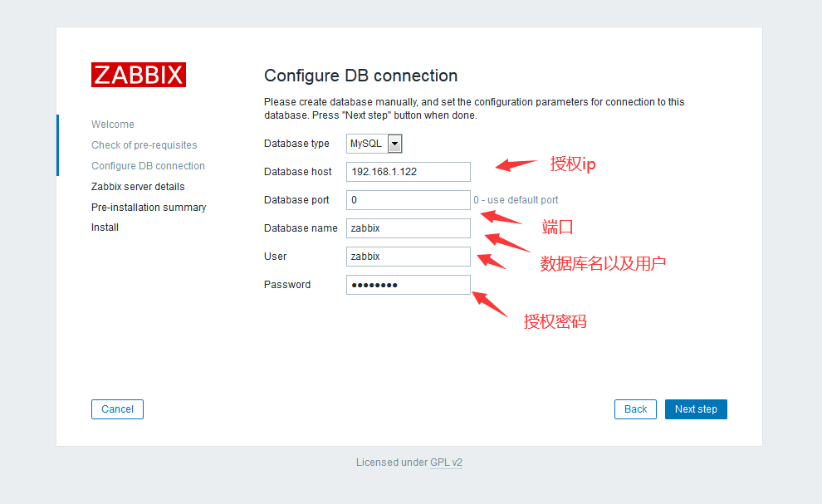
Task: Click the Database host input field
Action: [408, 172]
